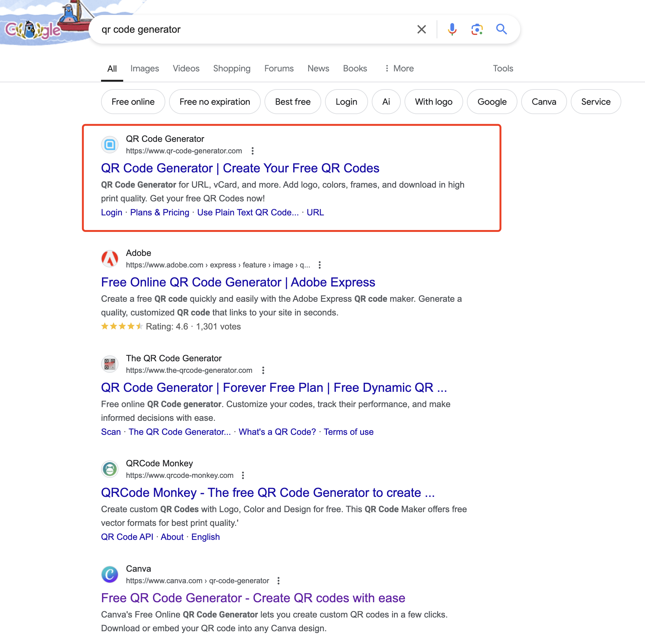This screenshot has width=645, height=644.
Task: Switch to the Videos tab
Action: pos(186,68)
